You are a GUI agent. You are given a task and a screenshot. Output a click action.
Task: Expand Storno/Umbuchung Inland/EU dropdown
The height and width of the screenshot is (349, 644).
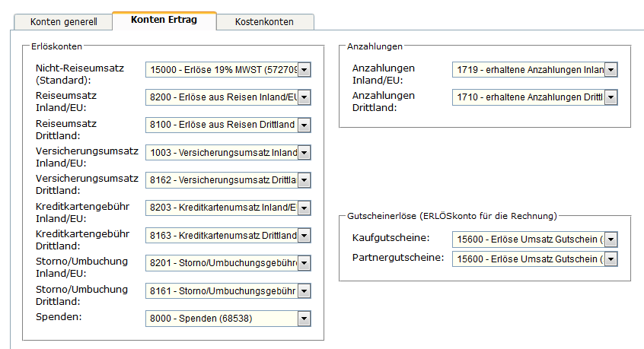(304, 263)
